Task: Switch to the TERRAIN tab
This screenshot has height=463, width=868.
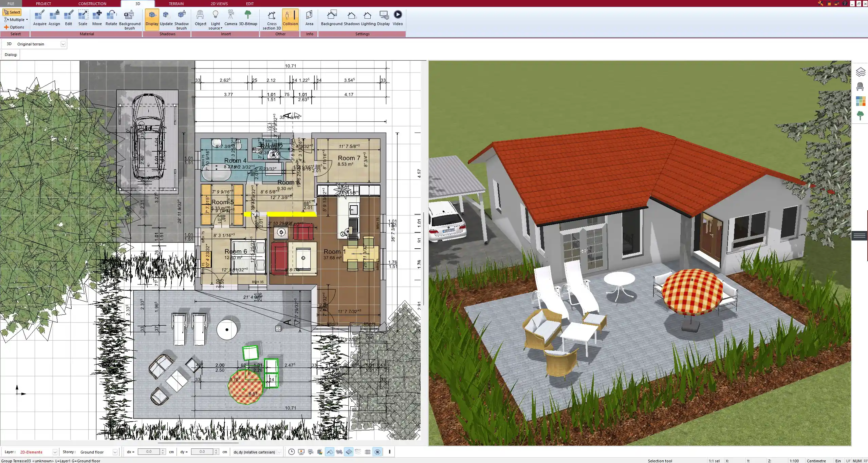Action: point(176,3)
